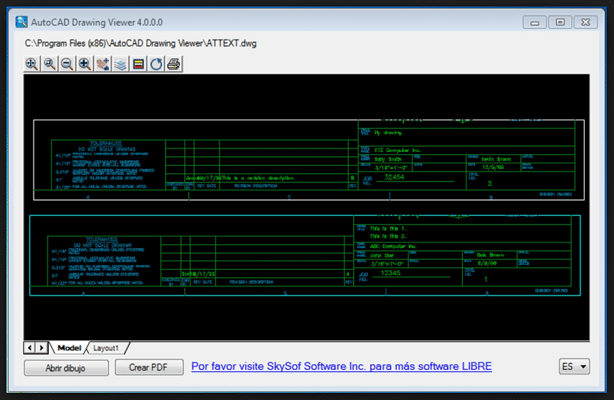
Task: Click the blue circular arrow rotate icon
Action: click(156, 64)
